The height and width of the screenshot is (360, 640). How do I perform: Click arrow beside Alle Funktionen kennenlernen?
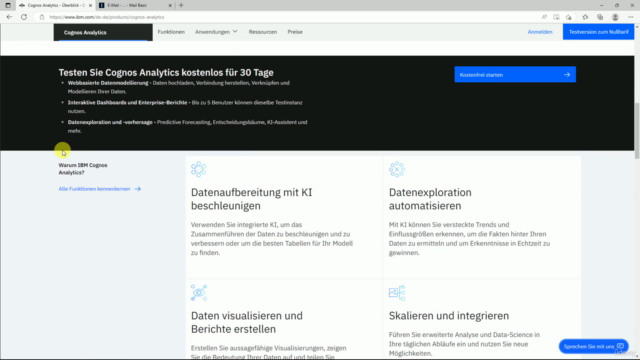(x=138, y=189)
